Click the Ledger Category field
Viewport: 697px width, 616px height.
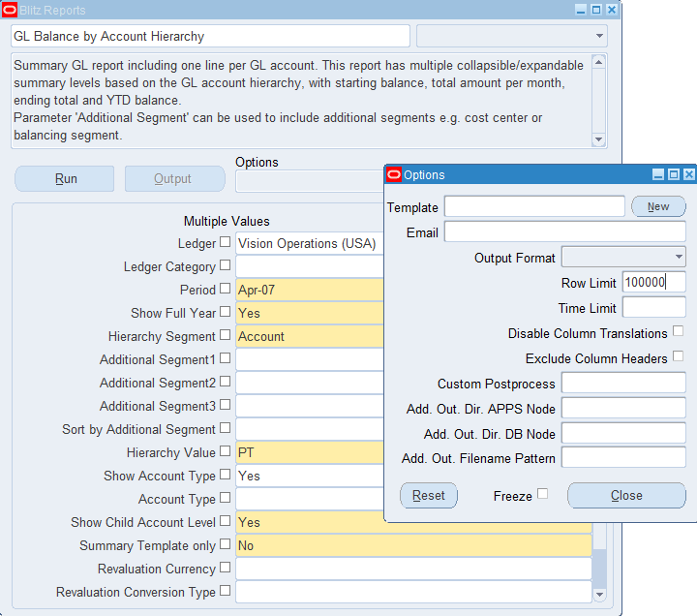tap(310, 266)
